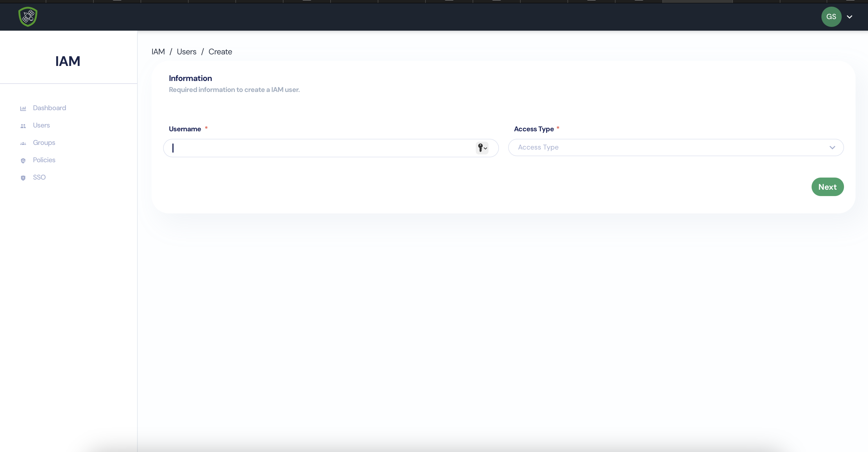Click the Information section heading

pyautogui.click(x=190, y=78)
